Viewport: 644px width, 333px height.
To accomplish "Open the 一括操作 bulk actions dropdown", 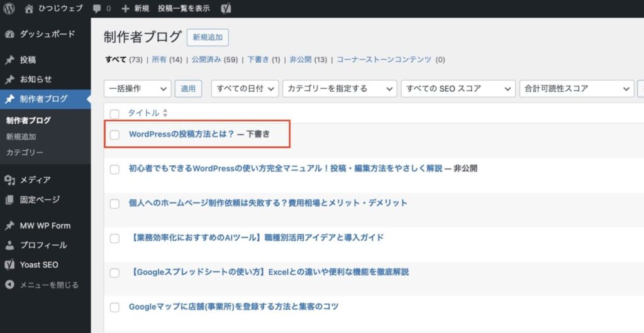I will coord(138,89).
